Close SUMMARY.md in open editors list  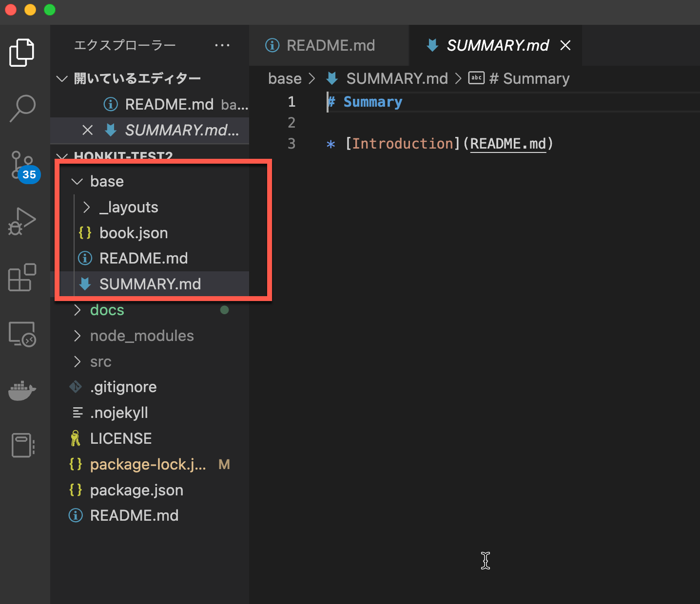[x=88, y=130]
